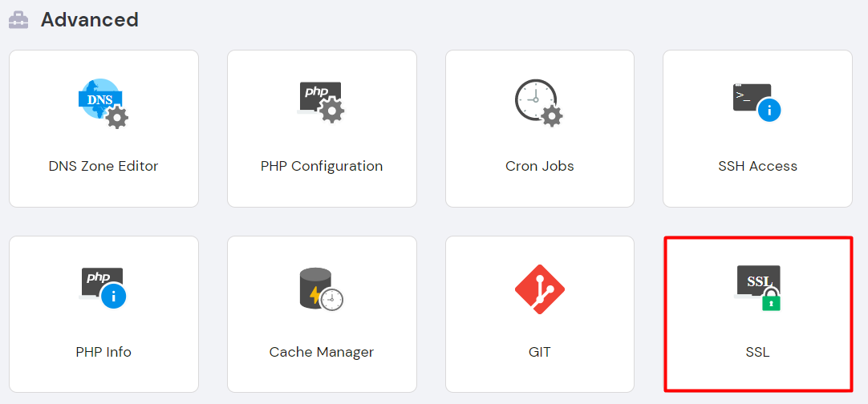Open the GIT text label
868x404 pixels.
[x=540, y=352]
